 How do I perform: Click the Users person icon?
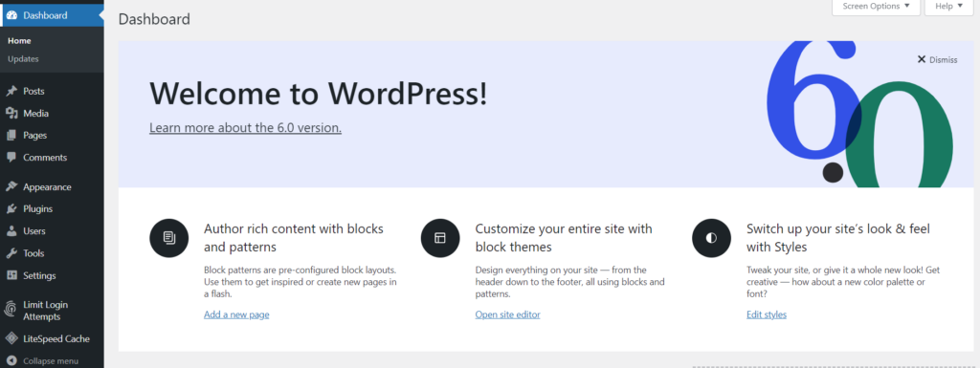(x=11, y=230)
